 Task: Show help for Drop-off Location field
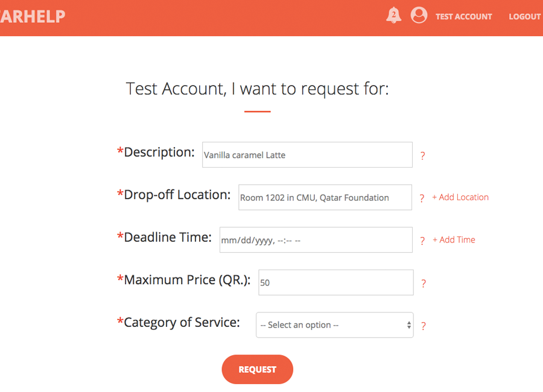(x=422, y=198)
